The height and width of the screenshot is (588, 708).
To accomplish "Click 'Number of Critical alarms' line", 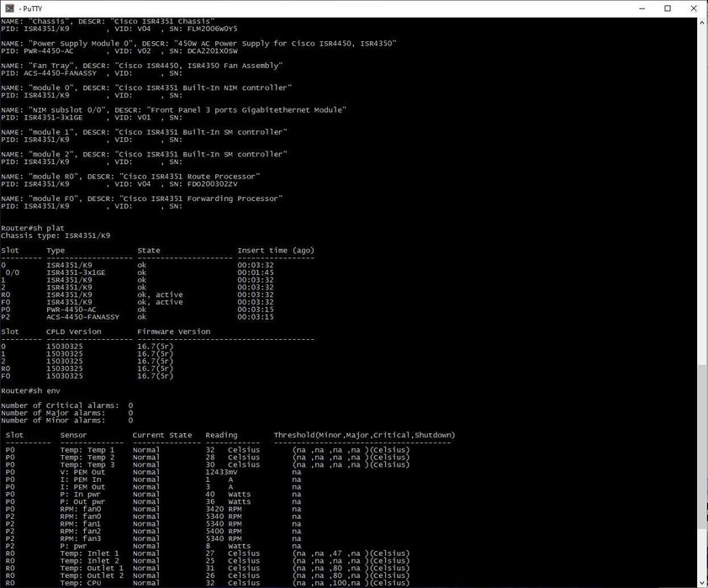I will 66,405.
